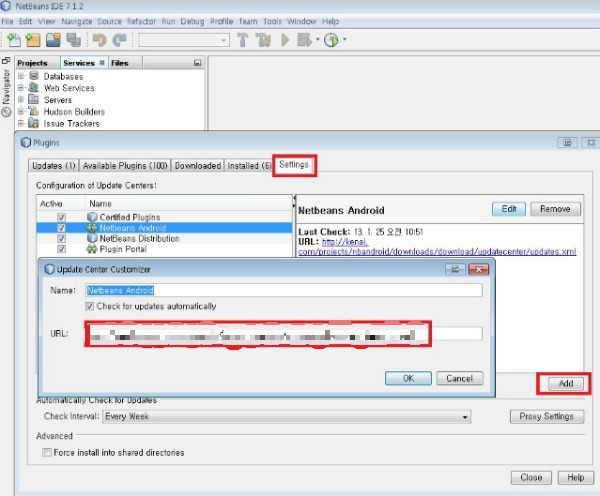Expand the Hudson Builders tree node
The height and width of the screenshot is (496, 600).
tap(21, 111)
